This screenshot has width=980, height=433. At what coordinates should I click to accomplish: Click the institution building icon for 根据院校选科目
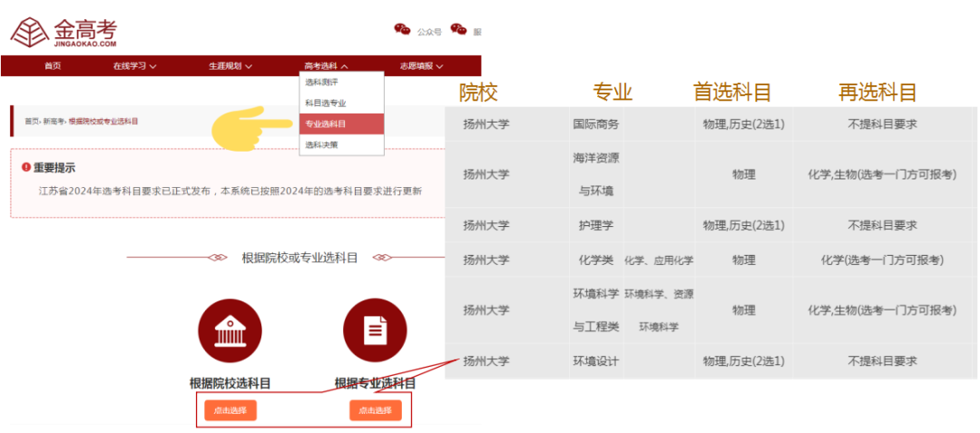[230, 330]
